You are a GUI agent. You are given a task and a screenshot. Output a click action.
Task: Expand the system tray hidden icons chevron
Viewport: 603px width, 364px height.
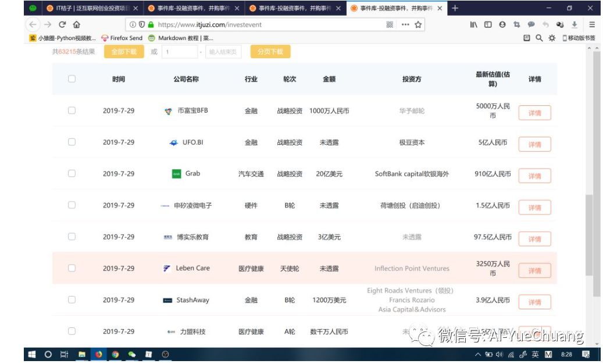(477, 354)
